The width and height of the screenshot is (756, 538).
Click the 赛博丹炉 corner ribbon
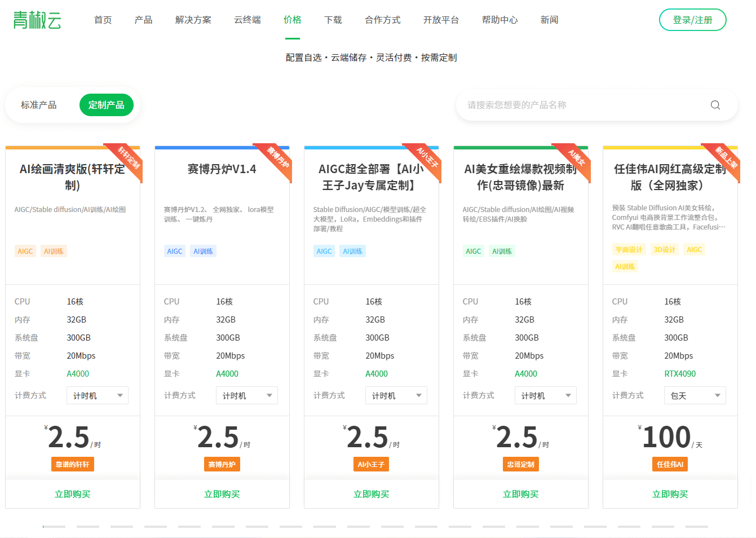tap(278, 158)
